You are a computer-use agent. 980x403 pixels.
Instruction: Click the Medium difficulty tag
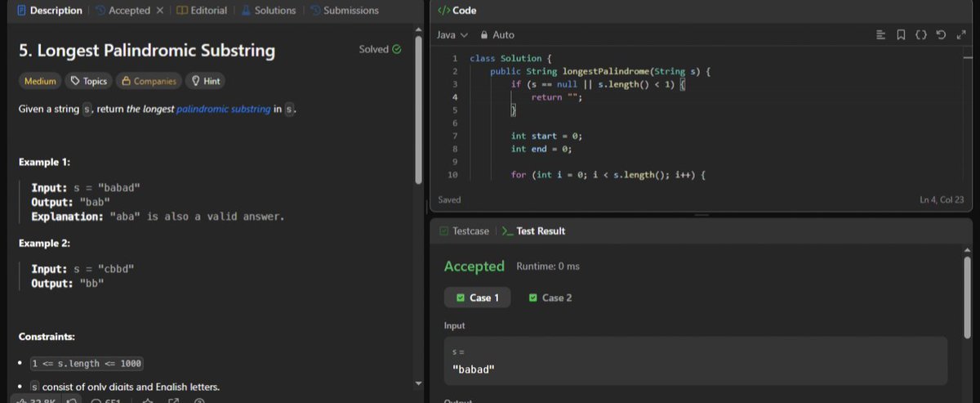[40, 81]
